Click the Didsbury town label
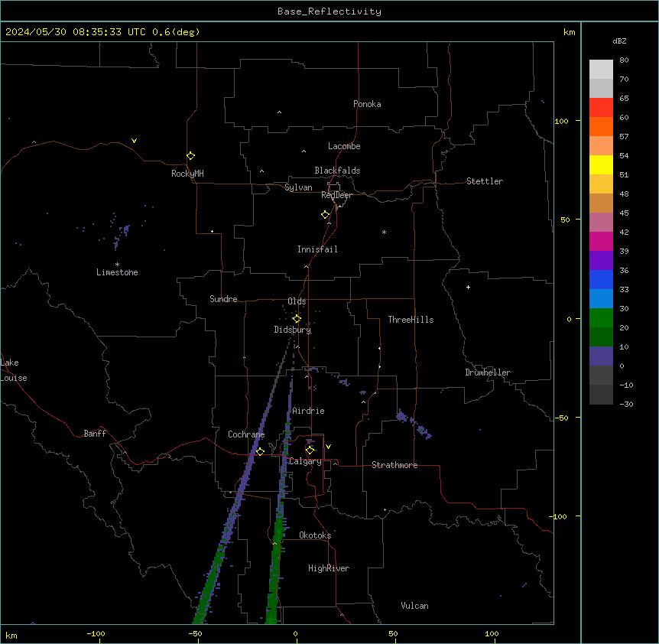This screenshot has height=644, width=659. [x=293, y=330]
